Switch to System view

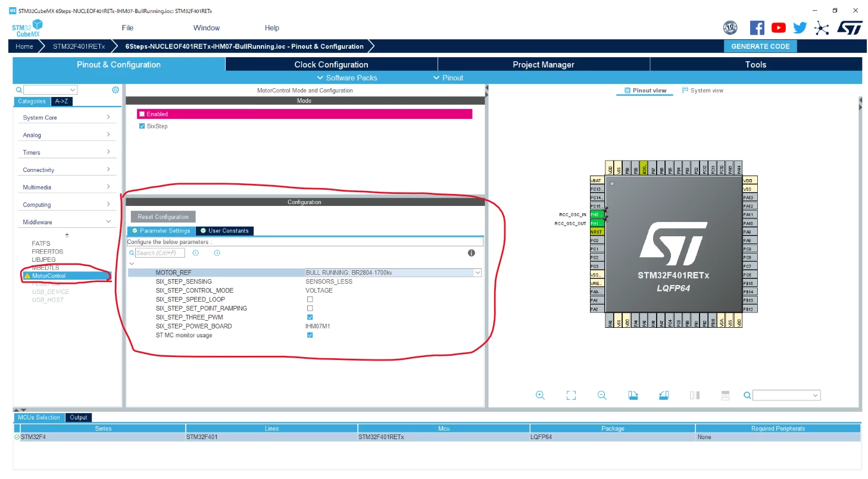tap(702, 90)
